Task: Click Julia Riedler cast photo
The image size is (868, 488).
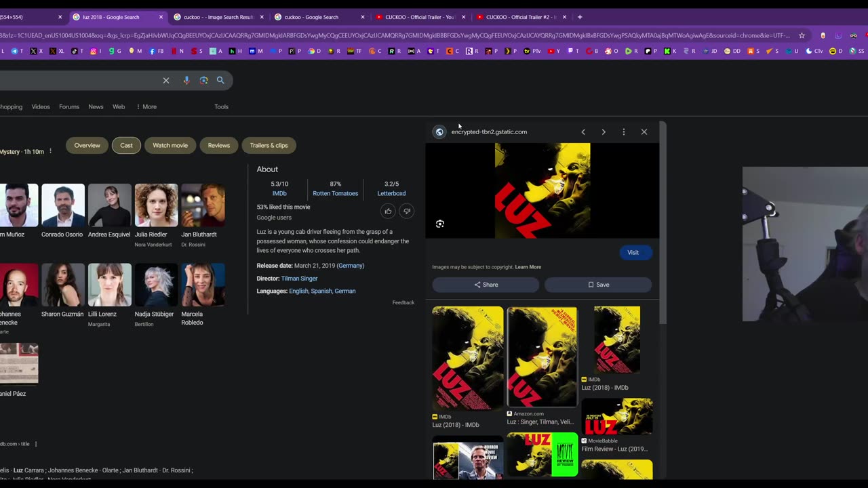Action: click(156, 205)
